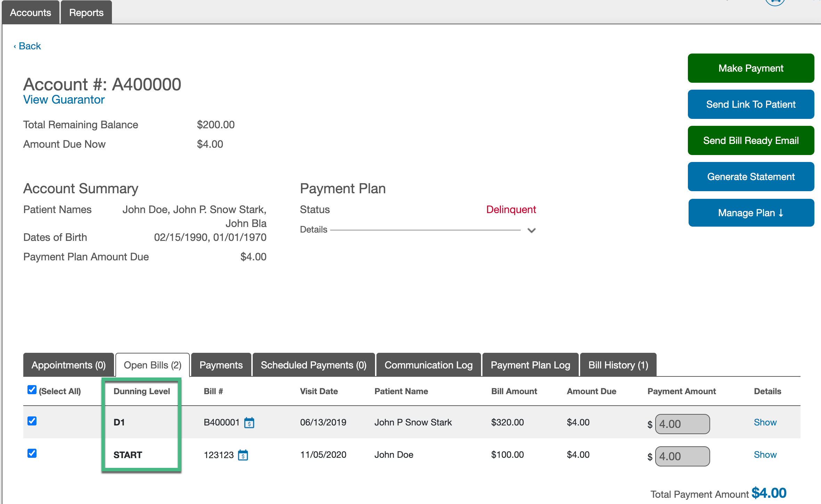Click the payment amount field for bill B400001
The height and width of the screenshot is (504, 821).
tap(682, 424)
